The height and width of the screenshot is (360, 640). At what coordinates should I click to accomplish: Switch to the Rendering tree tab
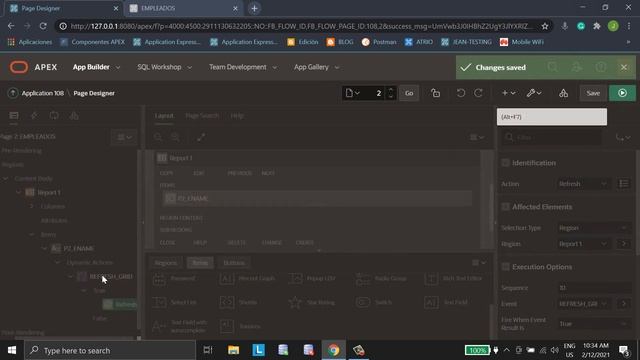click(13, 116)
